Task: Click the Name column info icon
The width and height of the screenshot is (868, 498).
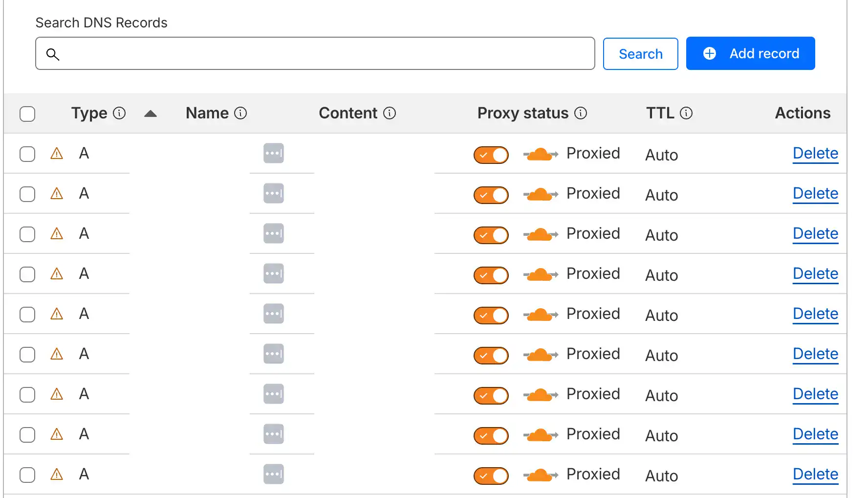Action: click(240, 113)
